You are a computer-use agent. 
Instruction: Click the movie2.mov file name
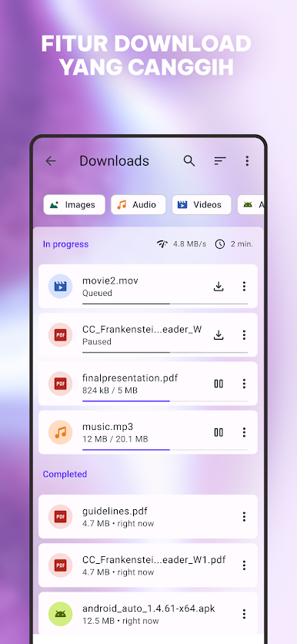(110, 281)
